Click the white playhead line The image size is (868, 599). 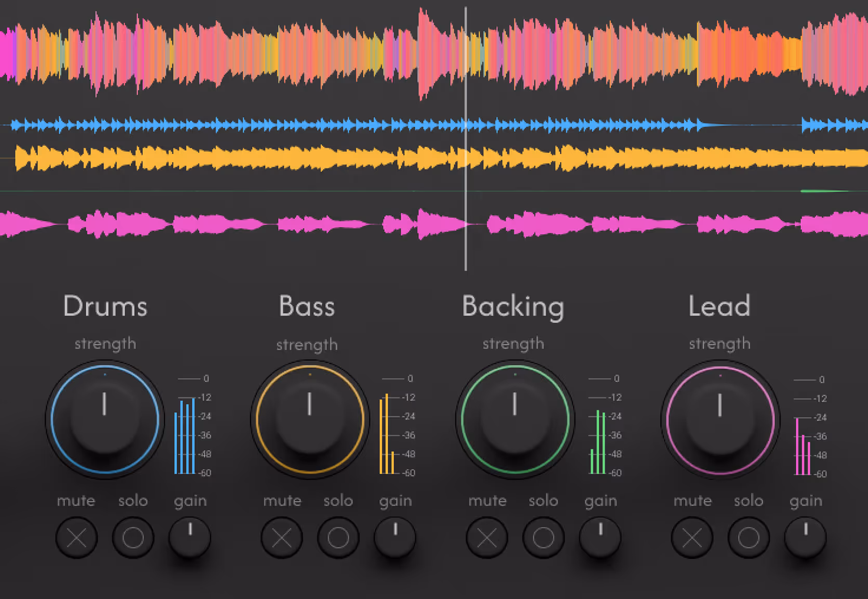point(466,139)
